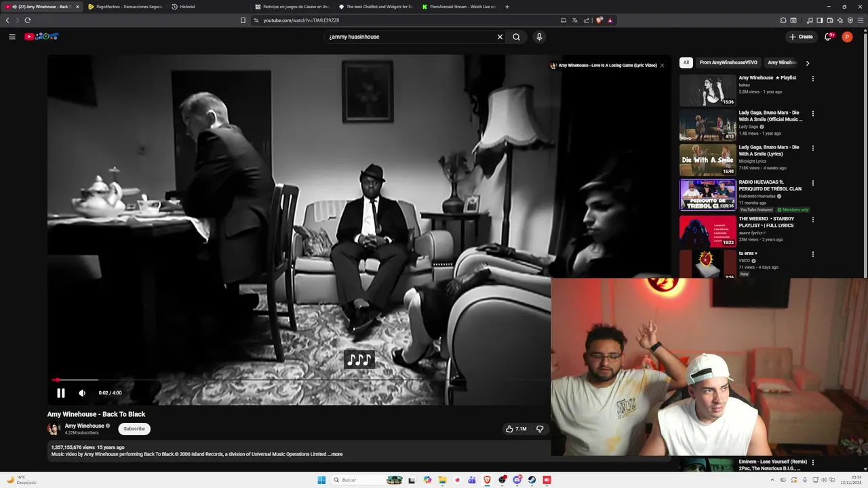
Task: Open browser main menu
Action: point(861,20)
